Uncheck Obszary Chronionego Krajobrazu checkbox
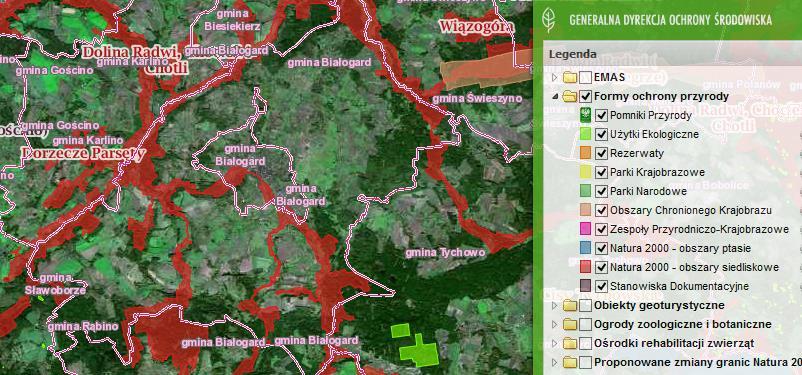The image size is (802, 375). tap(602, 210)
